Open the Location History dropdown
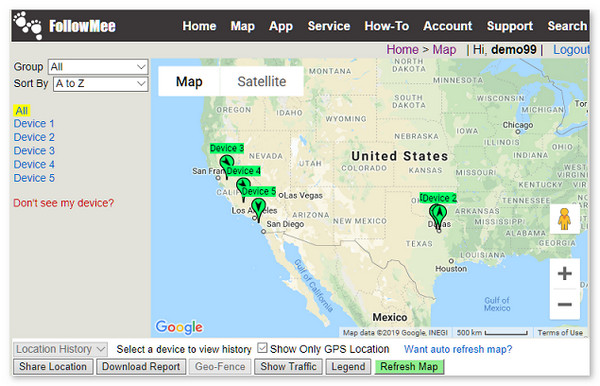600x386 pixels. (60, 349)
